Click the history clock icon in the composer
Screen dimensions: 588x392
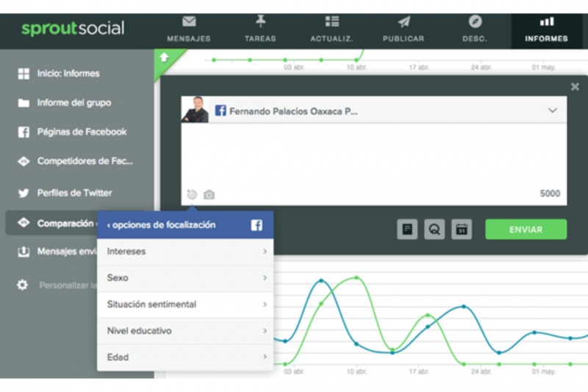(x=192, y=194)
